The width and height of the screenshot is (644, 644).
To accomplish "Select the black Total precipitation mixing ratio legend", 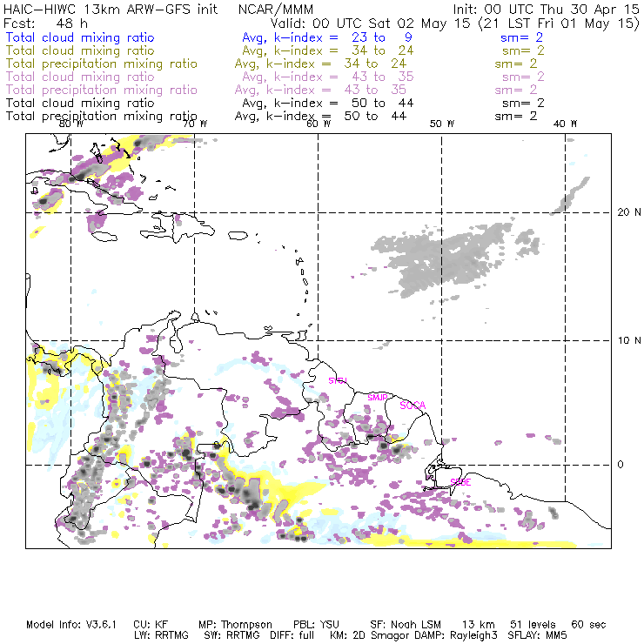I will (102, 117).
